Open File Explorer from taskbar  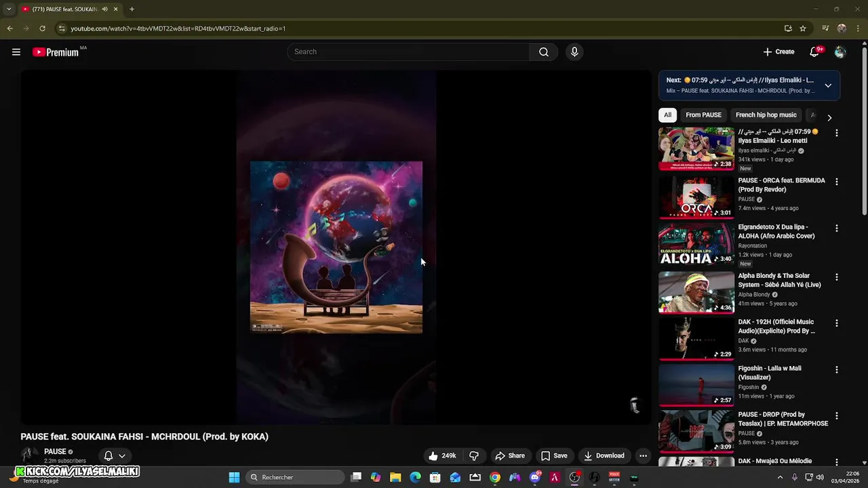click(395, 477)
